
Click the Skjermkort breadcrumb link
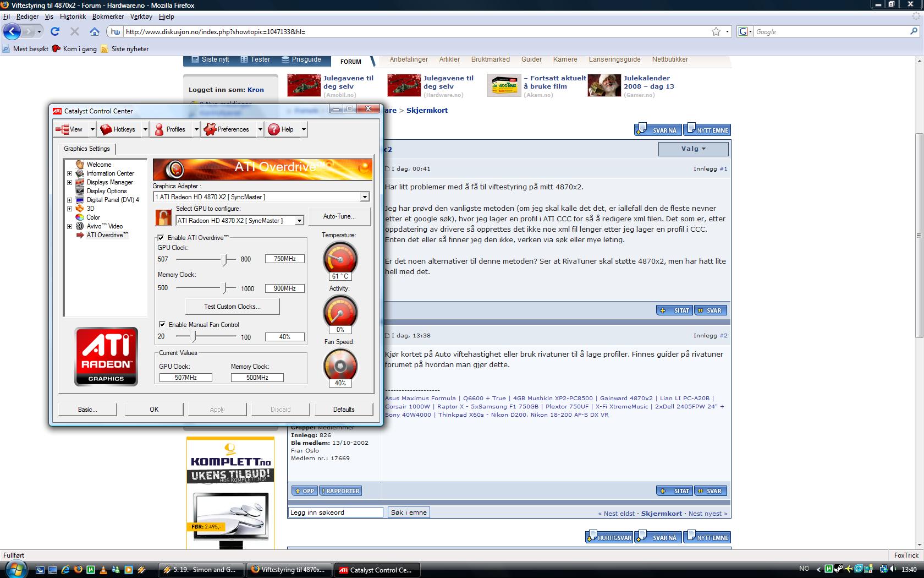(x=427, y=110)
